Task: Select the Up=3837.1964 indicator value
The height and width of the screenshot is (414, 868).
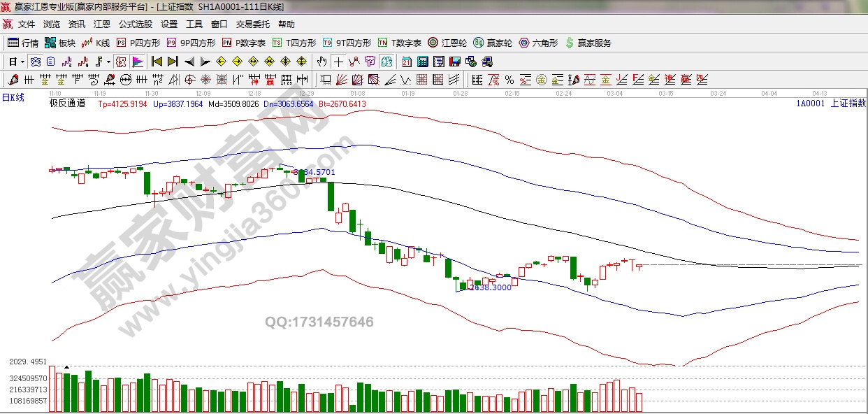Action: (178, 103)
